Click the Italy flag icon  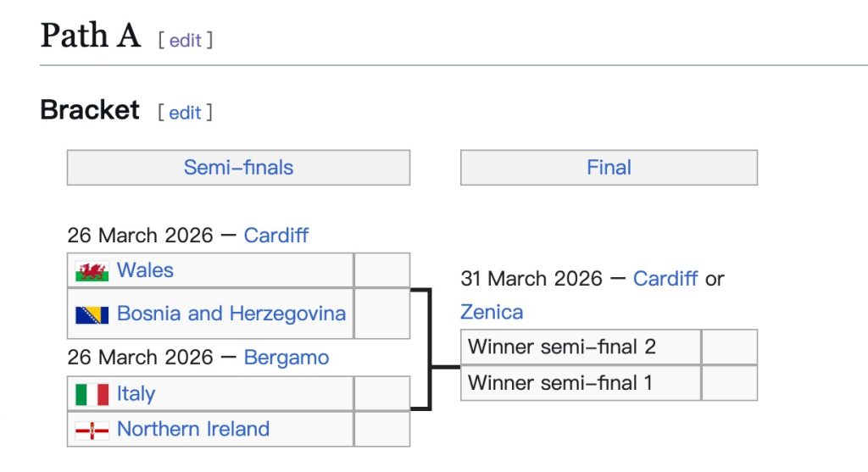point(92,394)
